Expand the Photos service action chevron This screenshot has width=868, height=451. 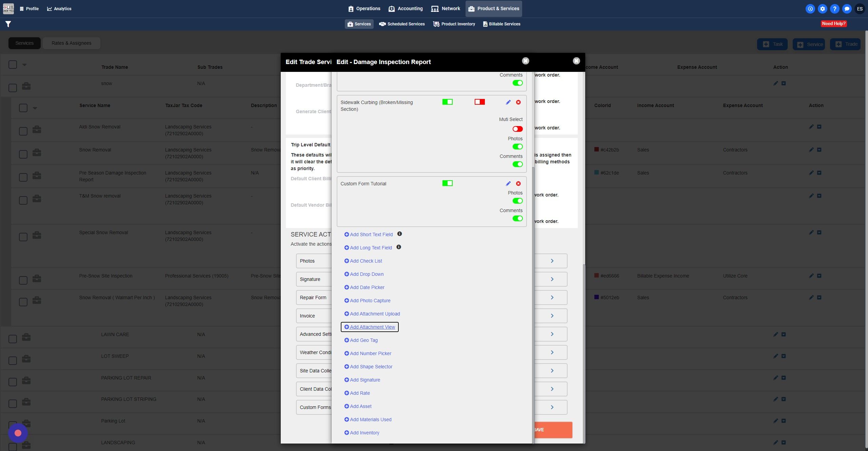pos(552,261)
